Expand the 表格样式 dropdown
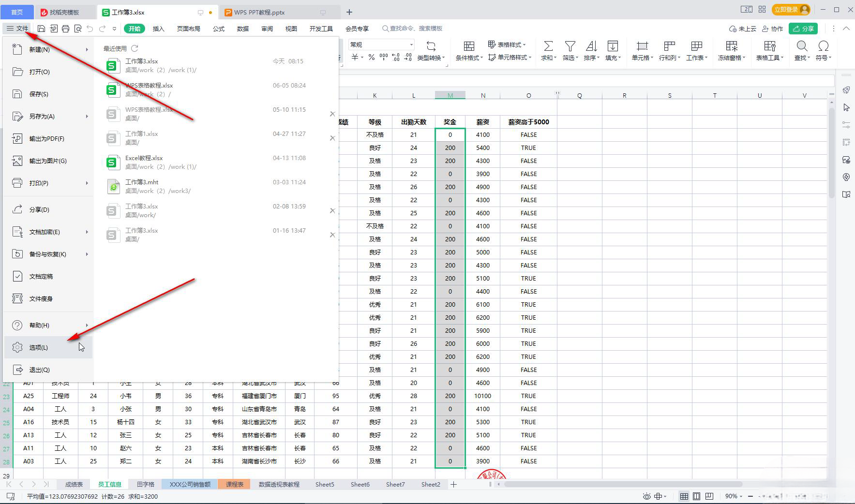The width and height of the screenshot is (855, 504). click(x=525, y=45)
